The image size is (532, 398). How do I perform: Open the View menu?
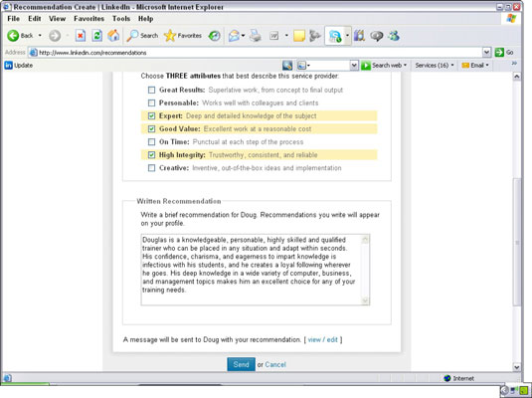(57, 19)
